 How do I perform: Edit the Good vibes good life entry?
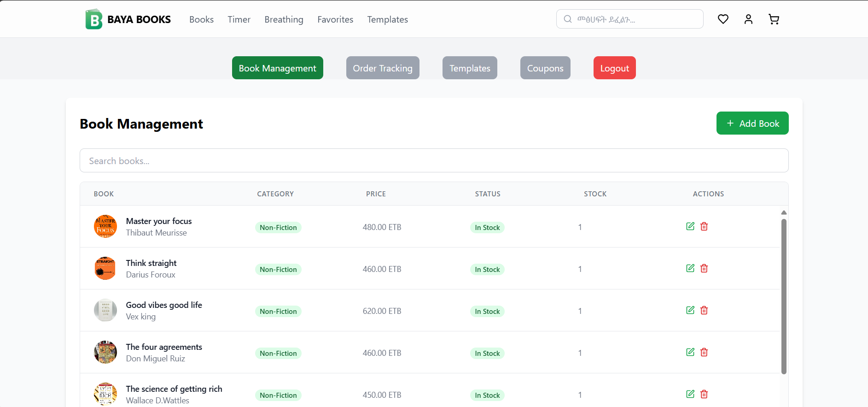(x=690, y=310)
